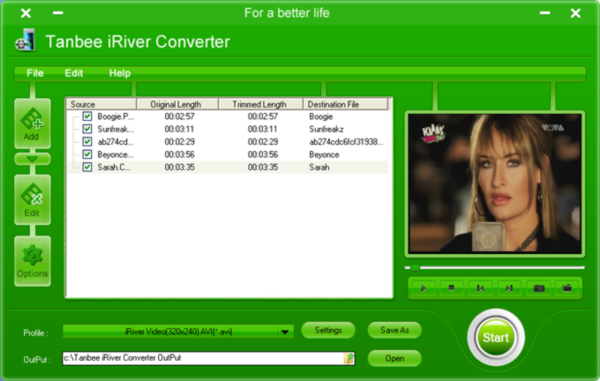
Task: Select the Beyonce destination file cell
Action: pos(324,155)
